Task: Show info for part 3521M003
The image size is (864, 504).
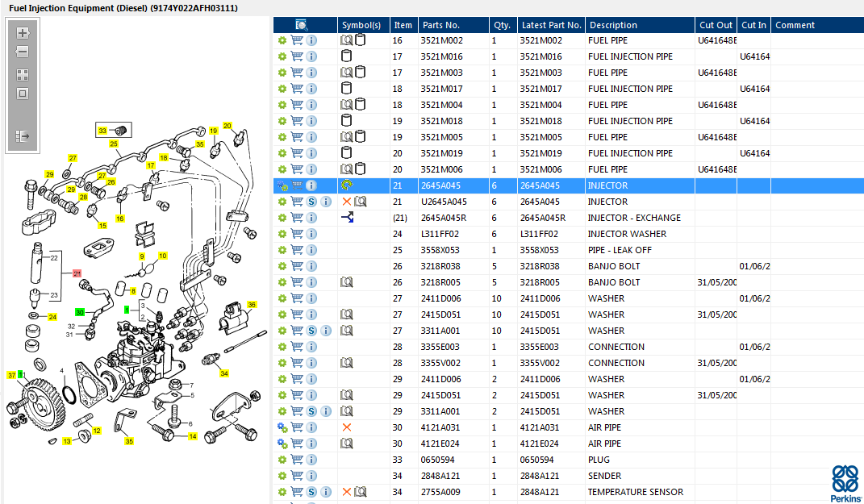Action: (x=311, y=73)
